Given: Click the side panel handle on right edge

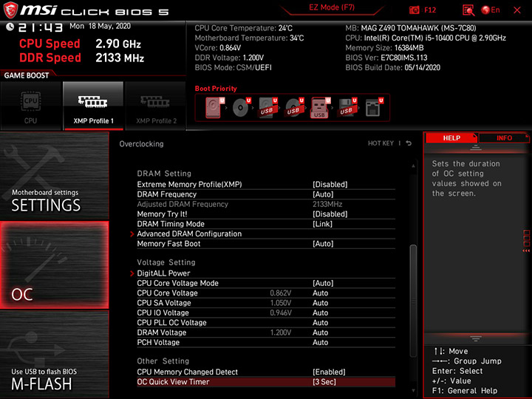Looking at the screenshot, I should 526,241.
